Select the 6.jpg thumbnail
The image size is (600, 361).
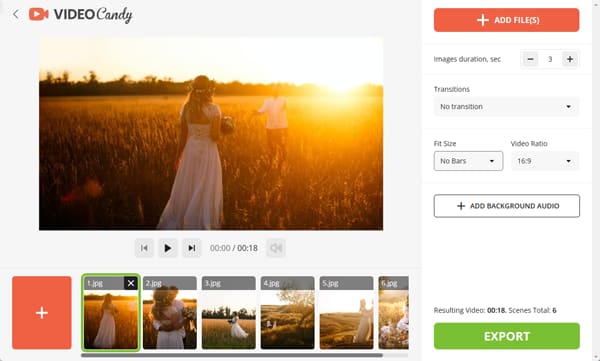click(394, 313)
